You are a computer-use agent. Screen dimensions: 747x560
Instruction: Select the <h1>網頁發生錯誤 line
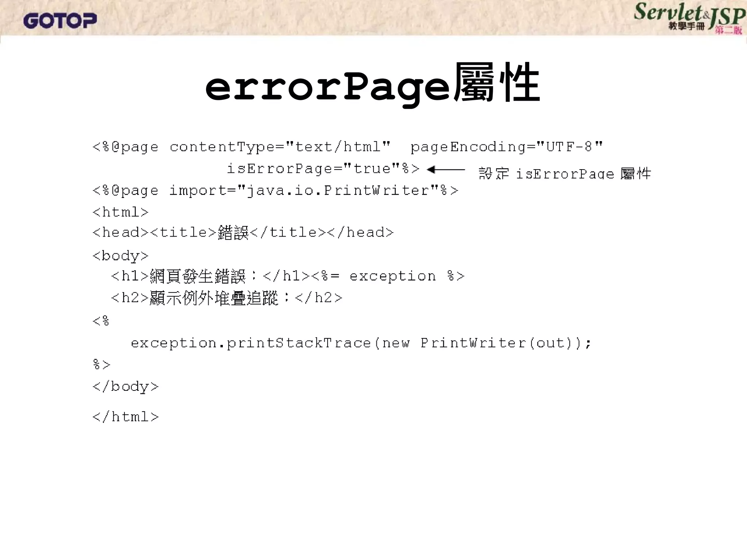tap(288, 276)
